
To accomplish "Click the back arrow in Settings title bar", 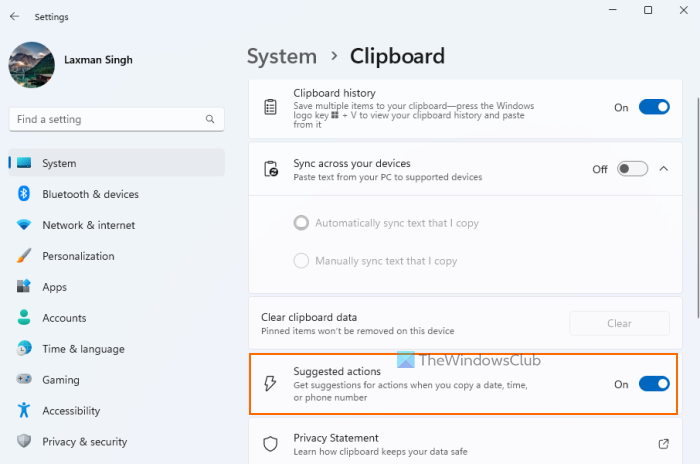I will click(x=14, y=17).
